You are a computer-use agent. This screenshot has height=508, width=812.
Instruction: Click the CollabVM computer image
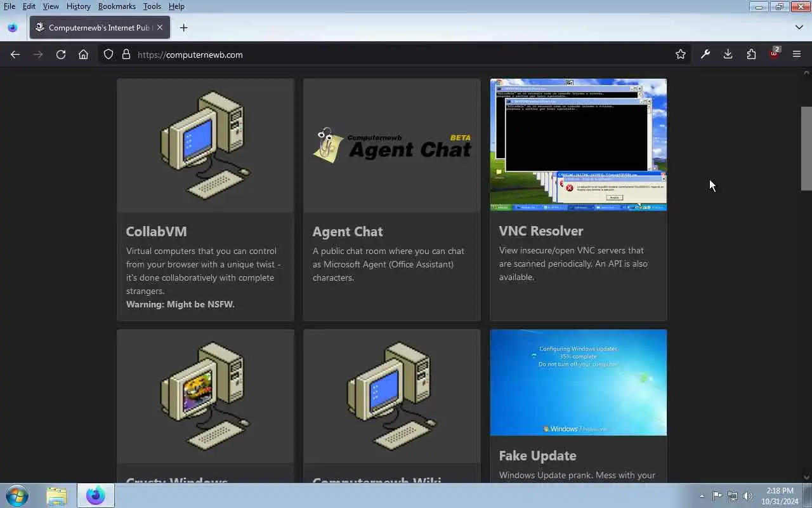pyautogui.click(x=206, y=145)
